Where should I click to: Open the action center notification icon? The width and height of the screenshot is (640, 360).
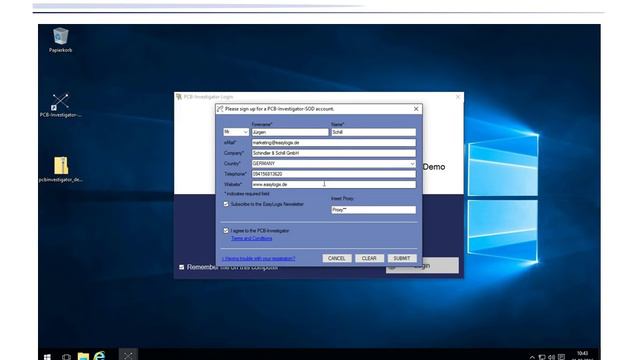562,357
